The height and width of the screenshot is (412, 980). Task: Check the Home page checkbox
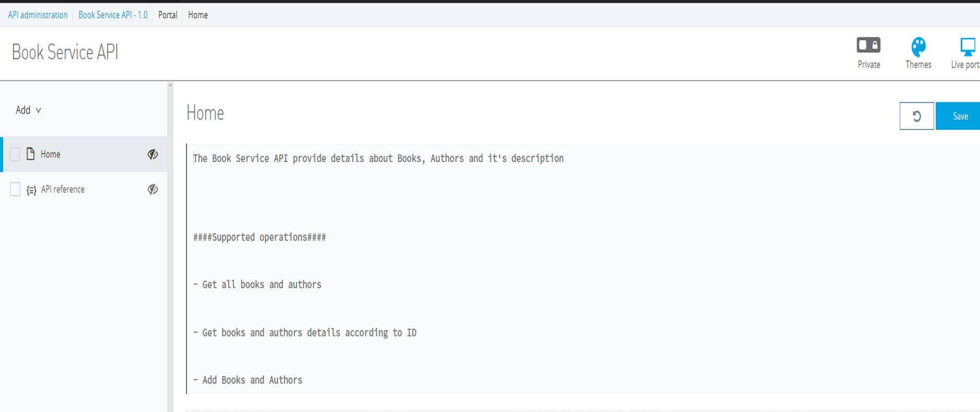pyautogui.click(x=15, y=154)
